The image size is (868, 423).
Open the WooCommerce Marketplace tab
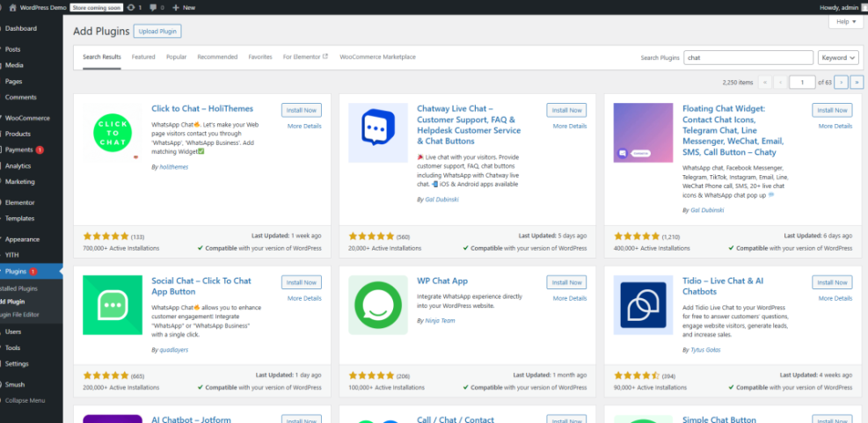tap(377, 57)
